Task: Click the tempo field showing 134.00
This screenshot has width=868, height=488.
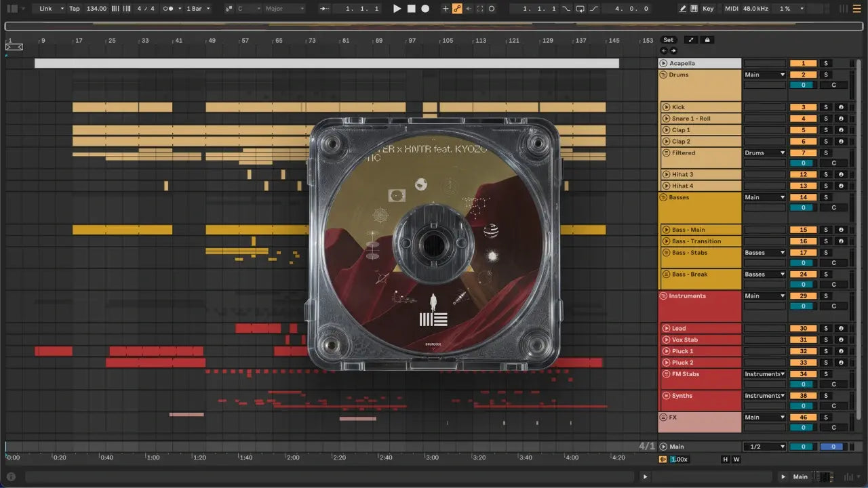Action: click(97, 9)
